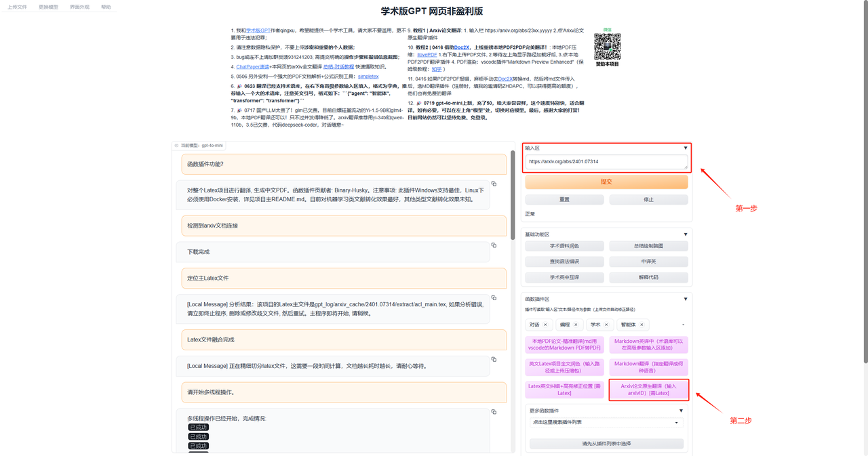
Task: Launch the Markdown英译中 plugin
Action: click(x=648, y=344)
